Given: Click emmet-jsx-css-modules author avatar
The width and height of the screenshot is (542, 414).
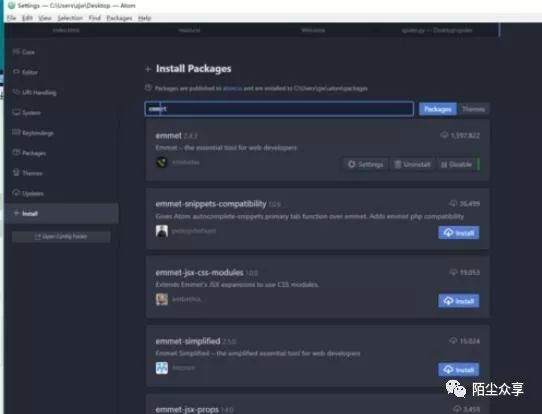Looking at the screenshot, I should pyautogui.click(x=162, y=299).
